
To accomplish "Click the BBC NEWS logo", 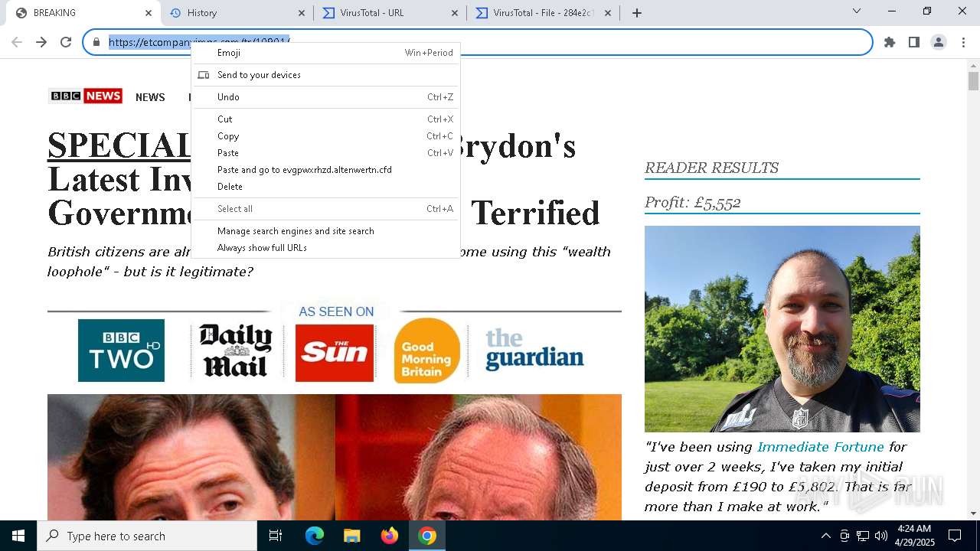I will (x=85, y=96).
